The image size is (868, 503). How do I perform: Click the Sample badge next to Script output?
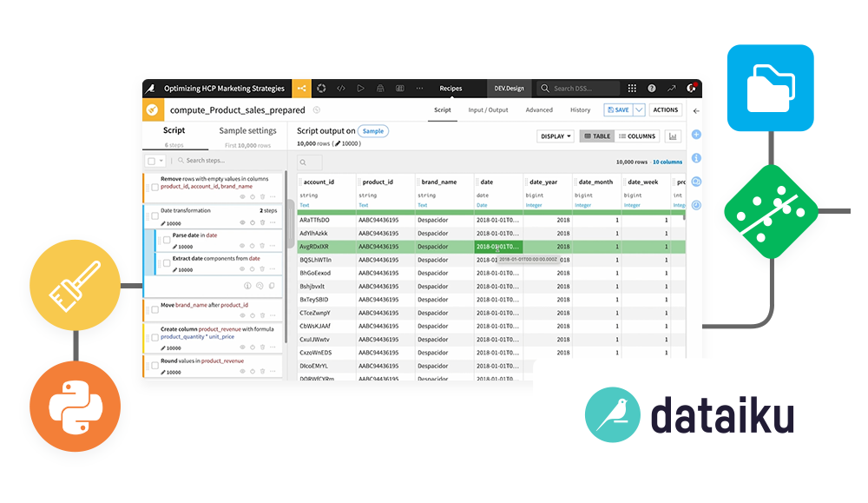coord(373,131)
